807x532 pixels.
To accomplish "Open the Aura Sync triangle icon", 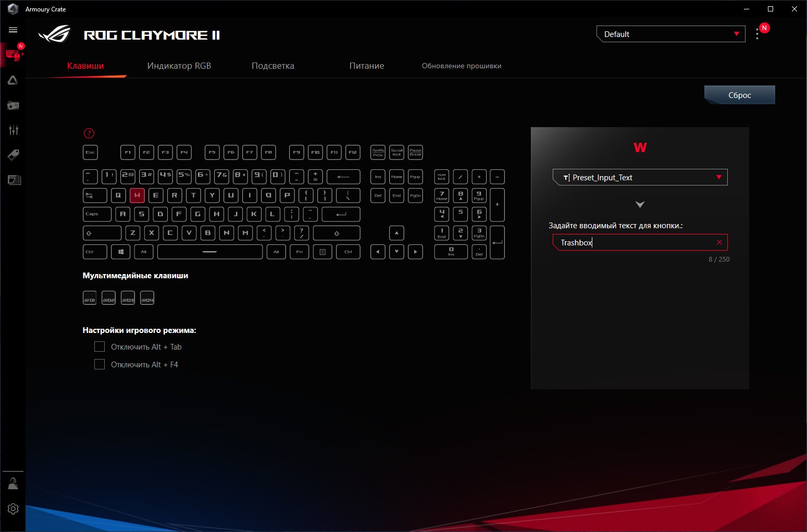I will [x=13, y=80].
